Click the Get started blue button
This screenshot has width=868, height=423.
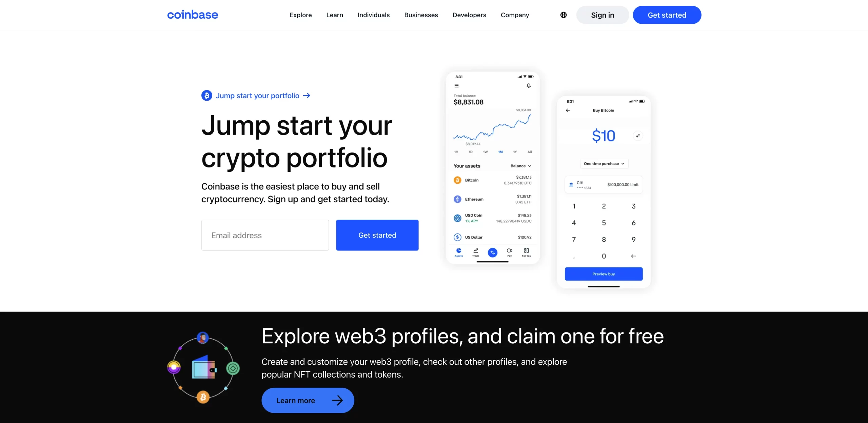pyautogui.click(x=377, y=235)
